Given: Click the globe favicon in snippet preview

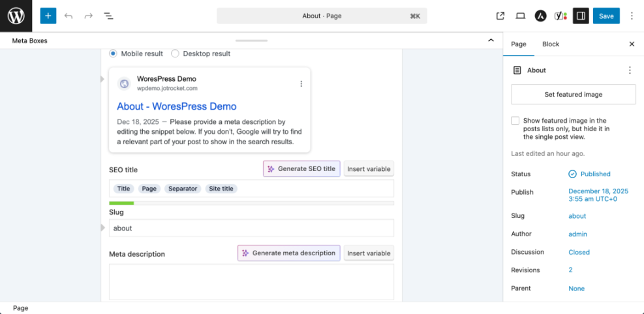Looking at the screenshot, I should [124, 84].
